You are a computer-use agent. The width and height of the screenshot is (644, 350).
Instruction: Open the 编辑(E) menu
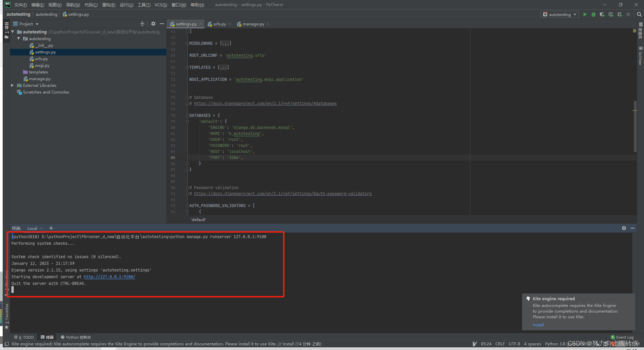click(x=37, y=5)
